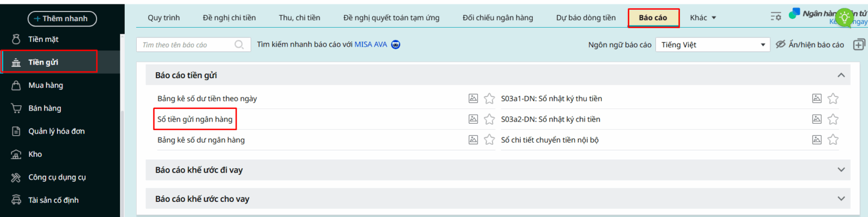This screenshot has height=217, width=868.
Task: Expand the Báo cáo khế ước đi vay section
Action: 841,170
